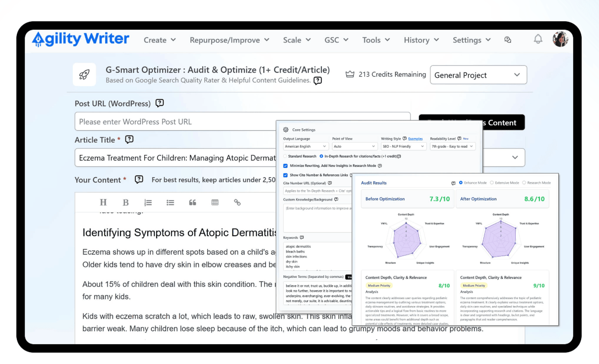Viewport: 599px width, 364px height.
Task: Open the Create menu
Action: tap(160, 40)
